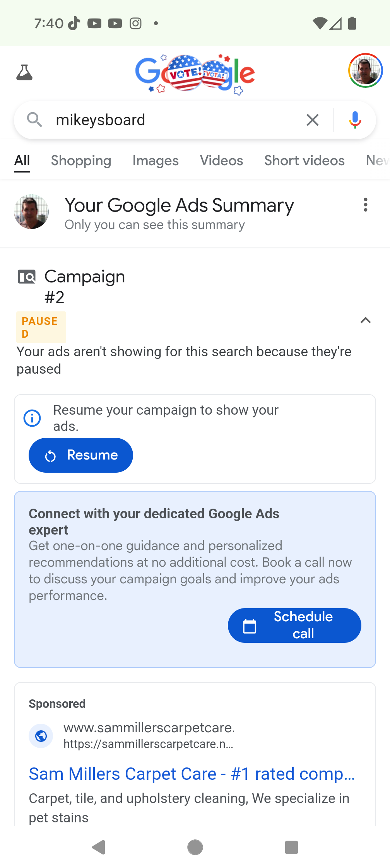Tap the info icon beside resume message
This screenshot has width=390, height=868.
point(32,418)
